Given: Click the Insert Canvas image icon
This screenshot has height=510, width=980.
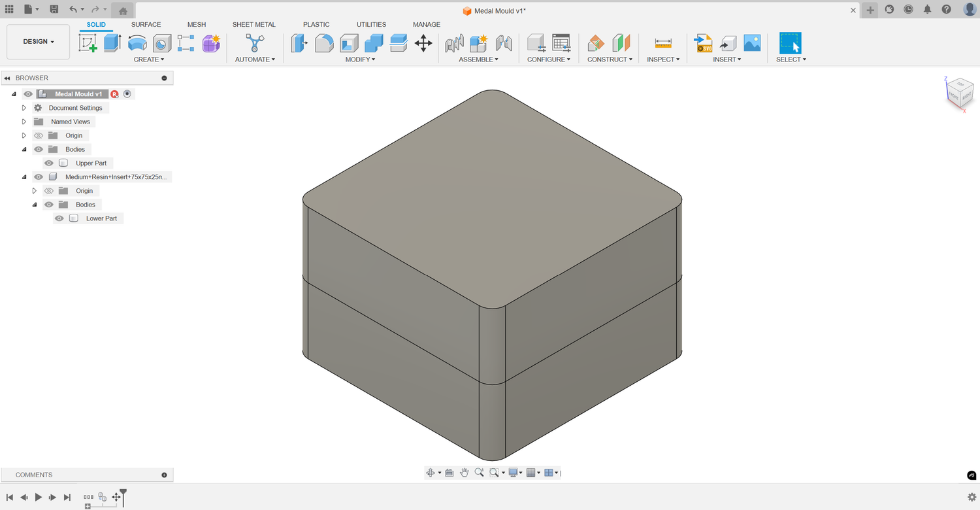Looking at the screenshot, I should (752, 43).
